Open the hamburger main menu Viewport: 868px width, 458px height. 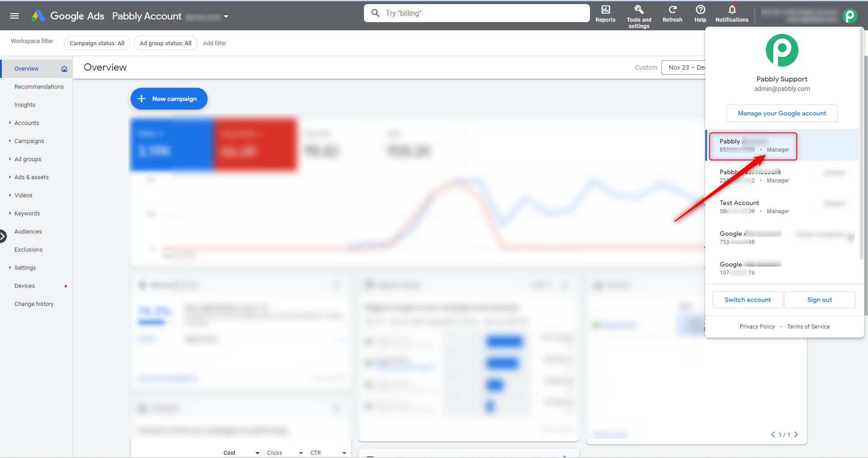pos(14,16)
